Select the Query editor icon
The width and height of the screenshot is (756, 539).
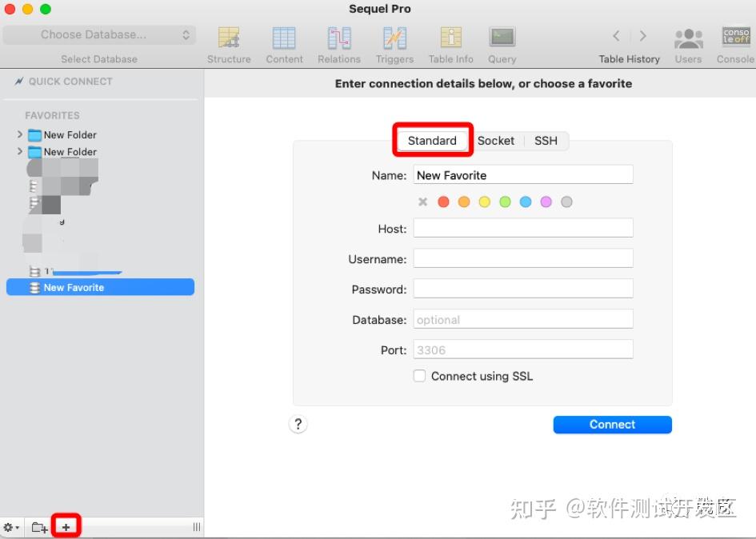click(502, 38)
